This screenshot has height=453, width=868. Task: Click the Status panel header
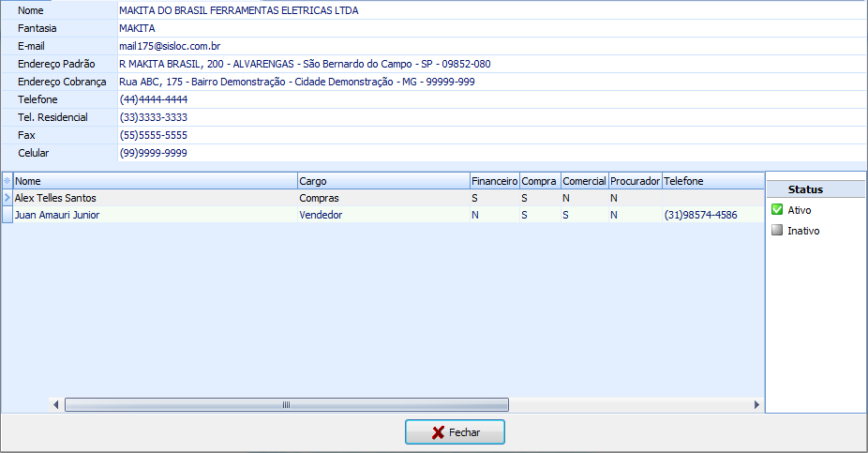(x=816, y=189)
